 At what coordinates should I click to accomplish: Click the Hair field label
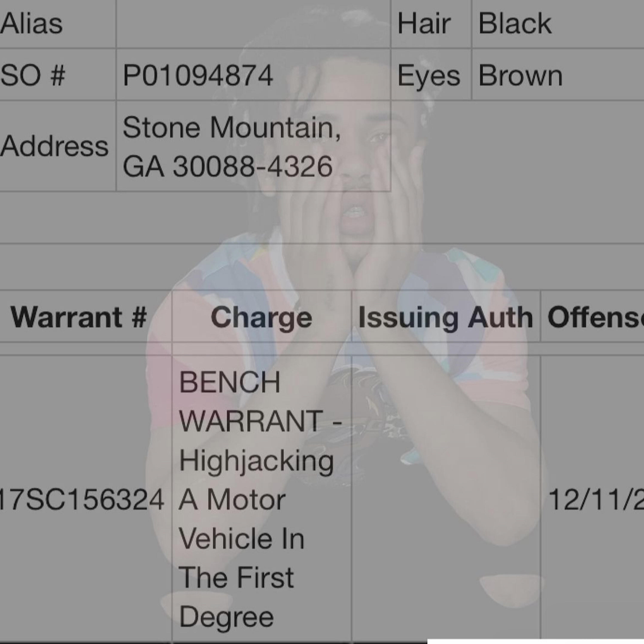(x=424, y=23)
